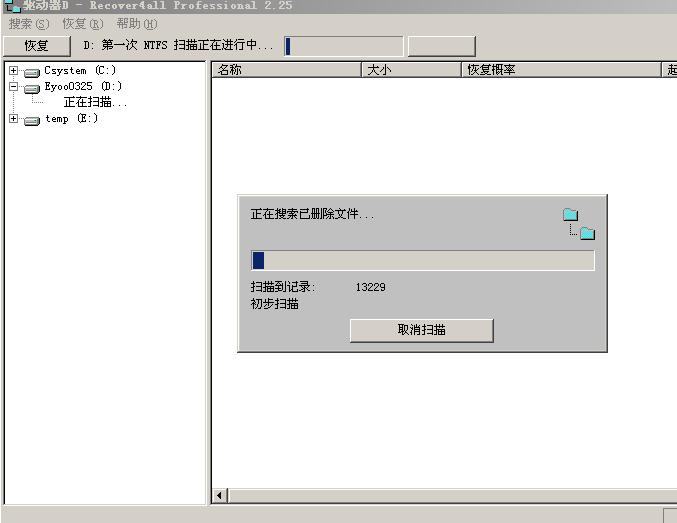Select temp (E:) in the tree
The image size is (677, 523).
(x=72, y=118)
